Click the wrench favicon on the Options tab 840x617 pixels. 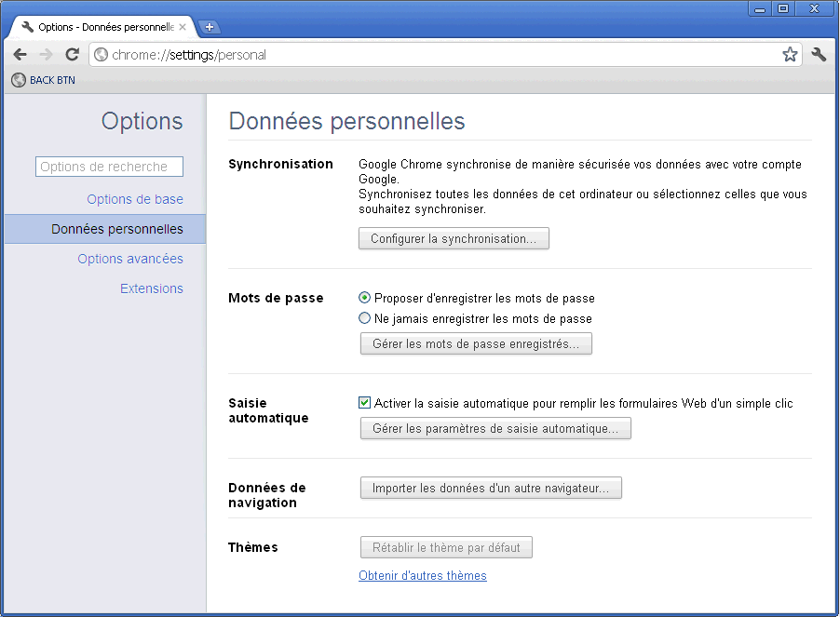click(x=25, y=26)
